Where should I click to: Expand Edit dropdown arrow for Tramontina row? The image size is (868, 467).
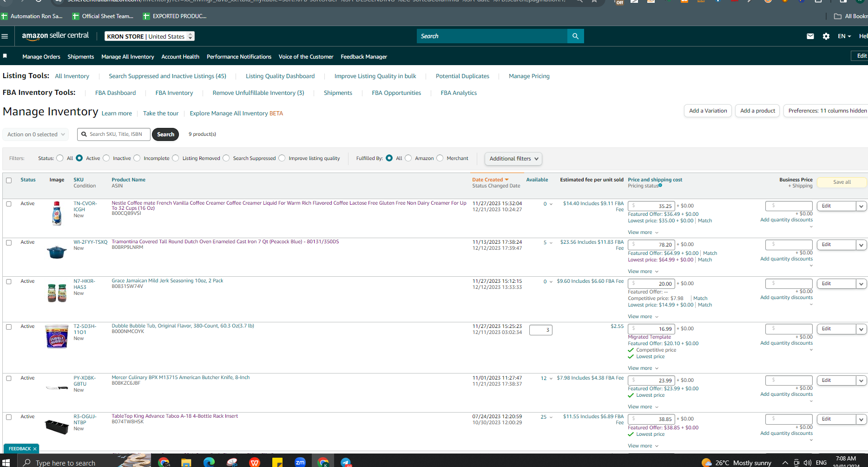[861, 245]
